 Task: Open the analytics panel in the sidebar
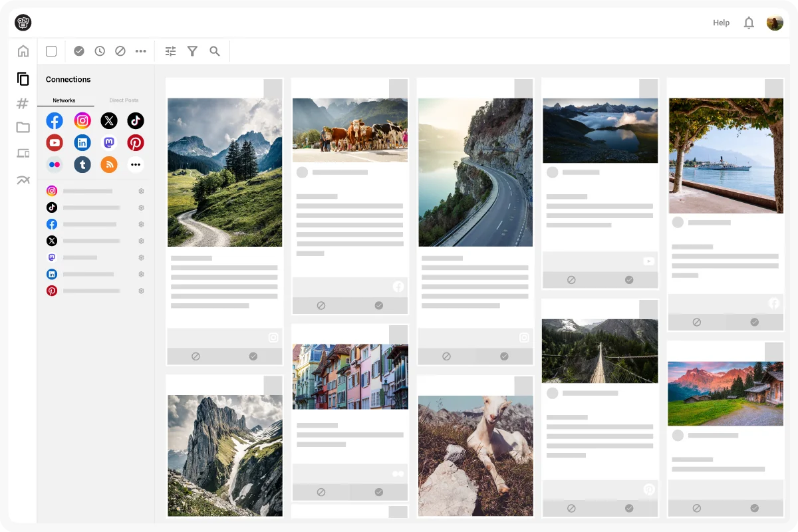tap(23, 180)
